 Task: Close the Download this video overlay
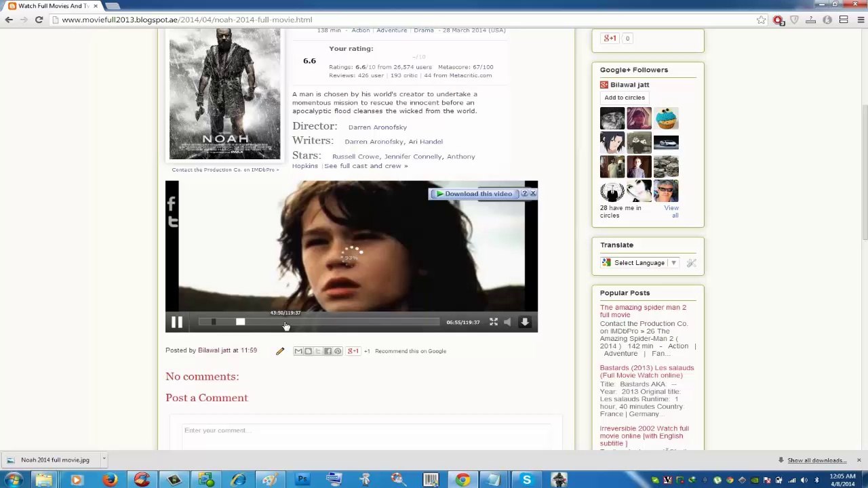pyautogui.click(x=533, y=194)
